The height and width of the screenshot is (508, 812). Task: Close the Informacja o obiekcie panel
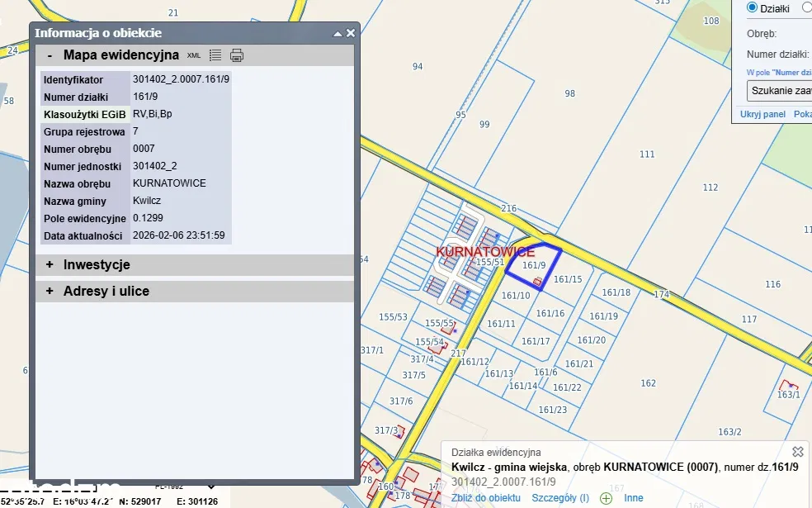pos(351,33)
